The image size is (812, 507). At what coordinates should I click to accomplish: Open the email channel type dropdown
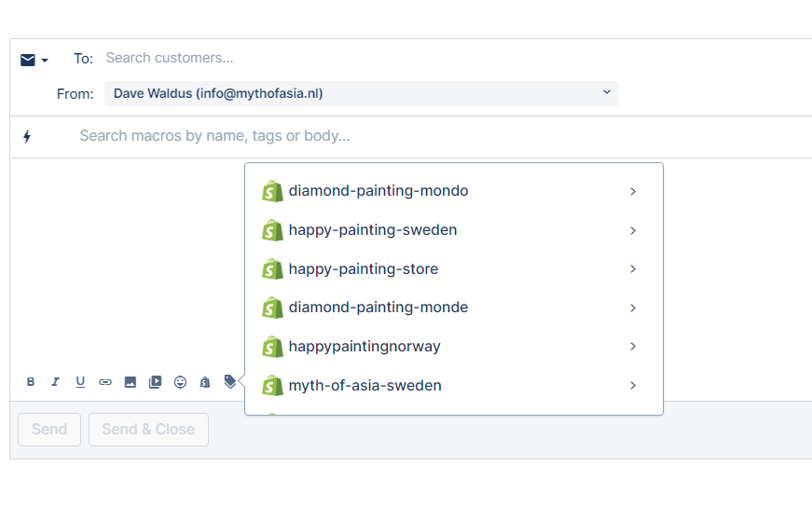tap(34, 60)
